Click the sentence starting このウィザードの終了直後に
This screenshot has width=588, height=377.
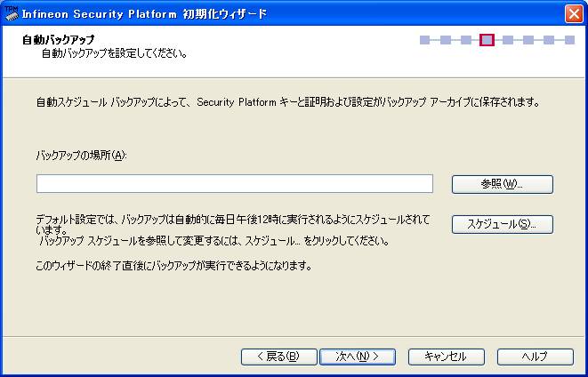[174, 266]
